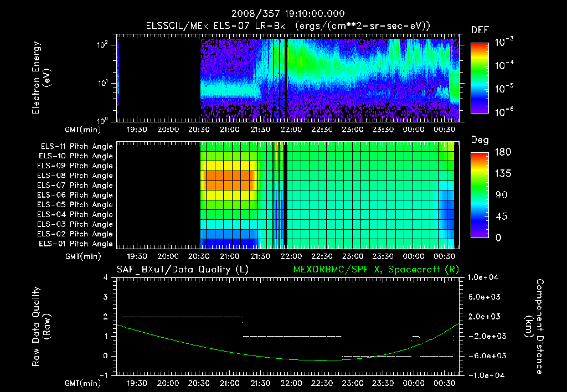
Task: Click the 22:00 tick under the energy spectrogram
Action: click(291, 130)
